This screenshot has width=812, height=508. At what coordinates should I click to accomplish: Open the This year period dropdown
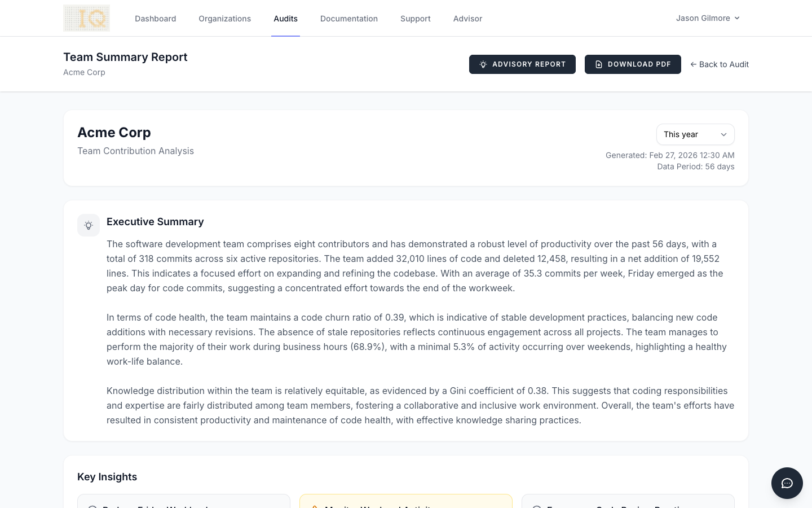pos(695,134)
